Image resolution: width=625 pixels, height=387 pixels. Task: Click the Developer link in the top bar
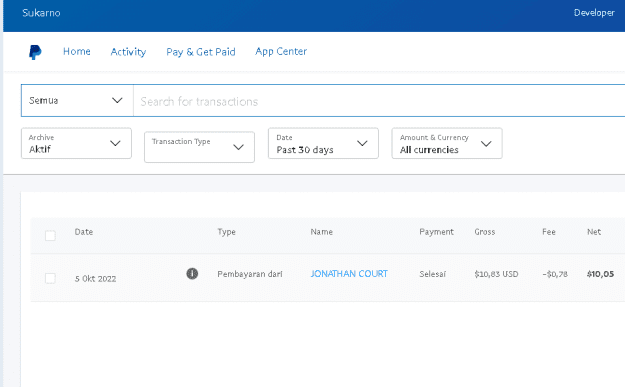pos(594,13)
